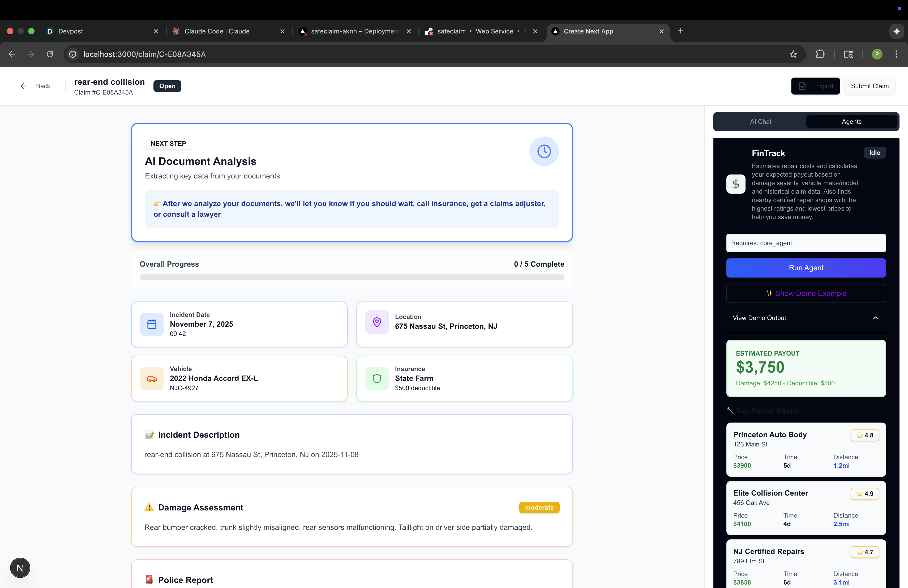Viewport: 908px width, 588px height.
Task: Click the orange car Vehicle icon
Action: click(x=152, y=378)
